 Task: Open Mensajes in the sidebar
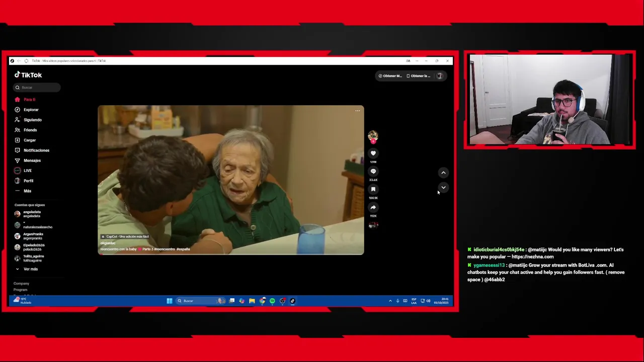(x=28, y=160)
